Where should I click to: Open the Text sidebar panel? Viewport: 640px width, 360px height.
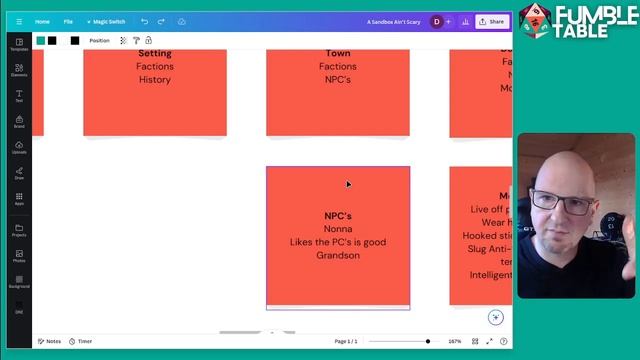[19, 96]
